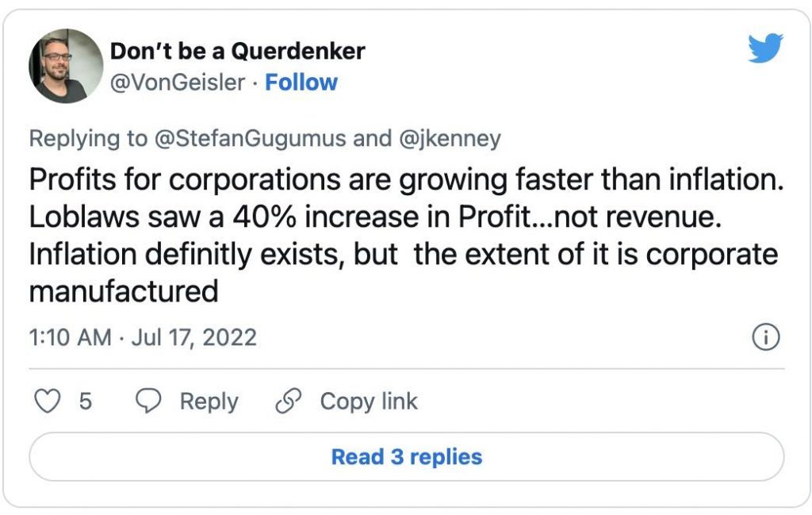Click the speech bubble reply icon
Image resolution: width=812 pixels, height=515 pixels.
click(x=149, y=402)
